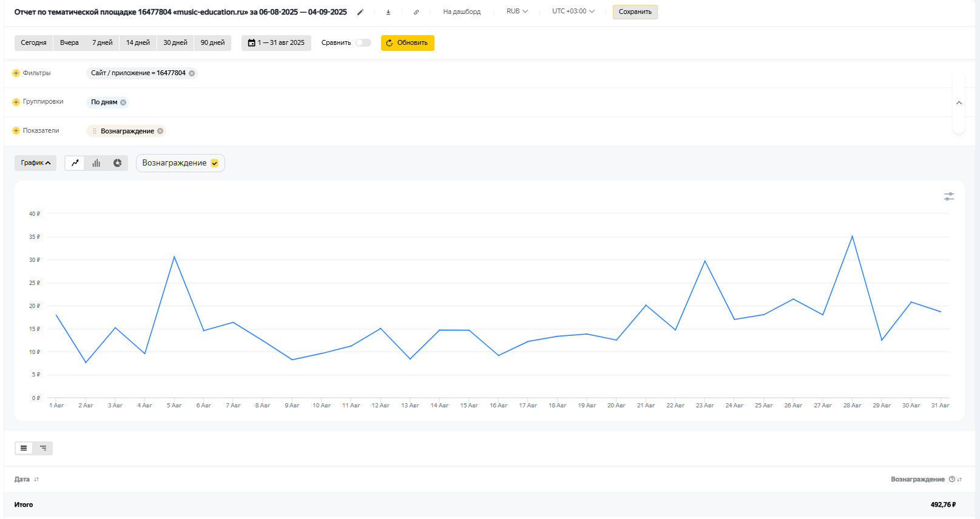Select the tree table view icon
The height and width of the screenshot is (519, 980).
pos(43,448)
